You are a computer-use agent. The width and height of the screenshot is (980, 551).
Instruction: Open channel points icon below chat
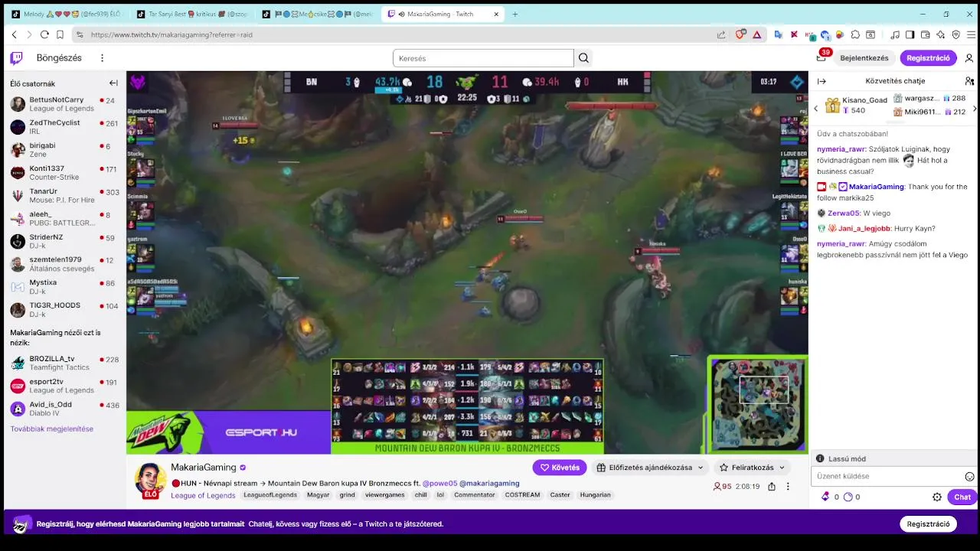(848, 497)
